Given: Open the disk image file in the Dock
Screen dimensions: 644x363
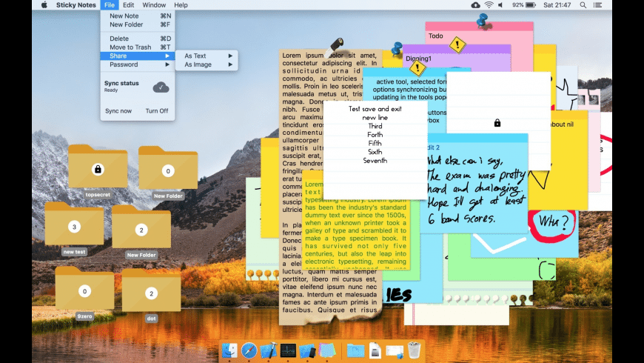Looking at the screenshot, I should (x=375, y=350).
